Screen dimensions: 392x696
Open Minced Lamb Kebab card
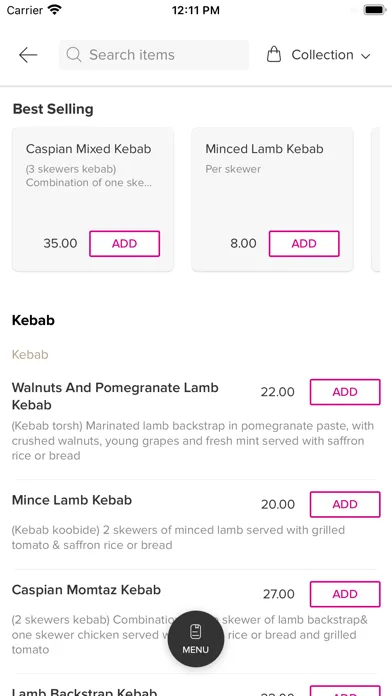(272, 199)
